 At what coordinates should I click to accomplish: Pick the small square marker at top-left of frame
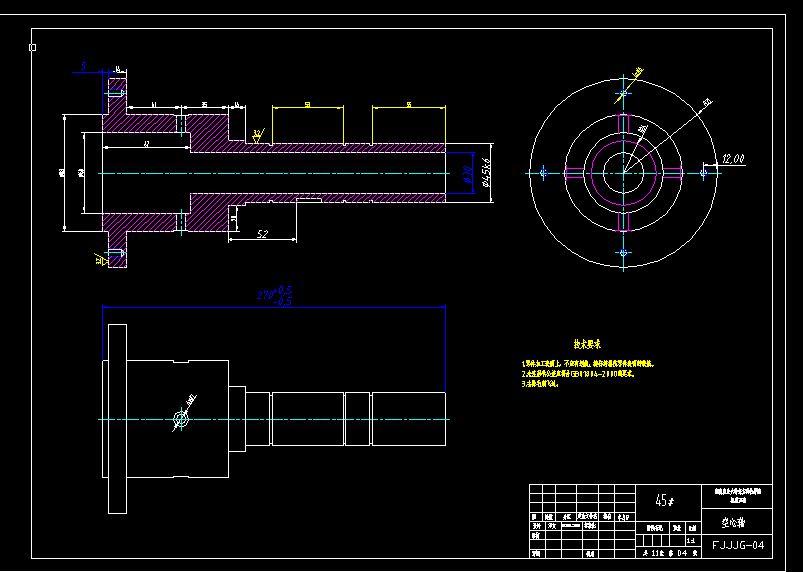[x=33, y=48]
